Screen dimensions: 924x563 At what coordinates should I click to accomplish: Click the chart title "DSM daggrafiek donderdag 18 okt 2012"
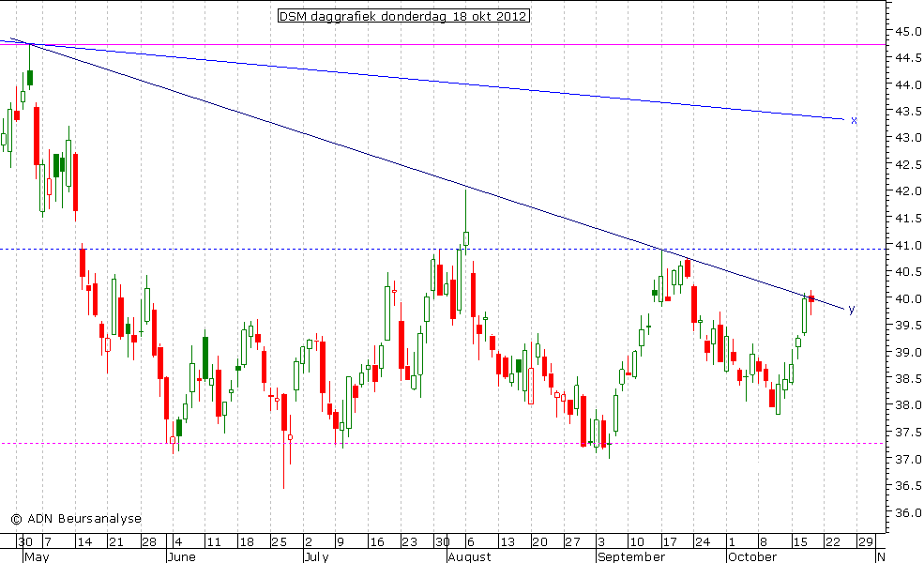[403, 16]
